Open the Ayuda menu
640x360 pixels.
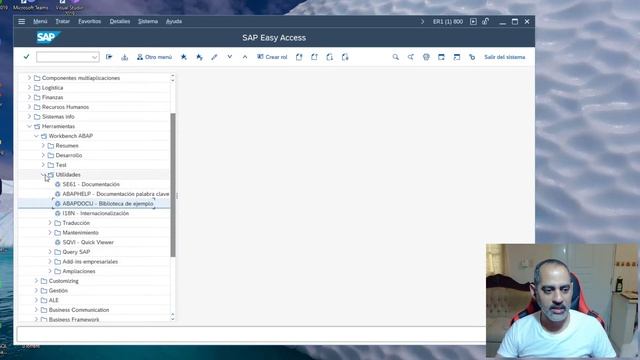(174, 21)
